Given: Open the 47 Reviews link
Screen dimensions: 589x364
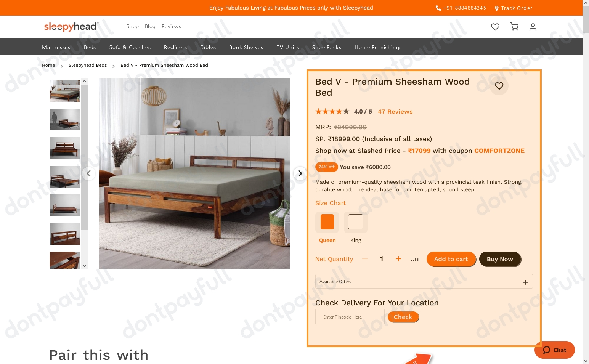Looking at the screenshot, I should [395, 111].
